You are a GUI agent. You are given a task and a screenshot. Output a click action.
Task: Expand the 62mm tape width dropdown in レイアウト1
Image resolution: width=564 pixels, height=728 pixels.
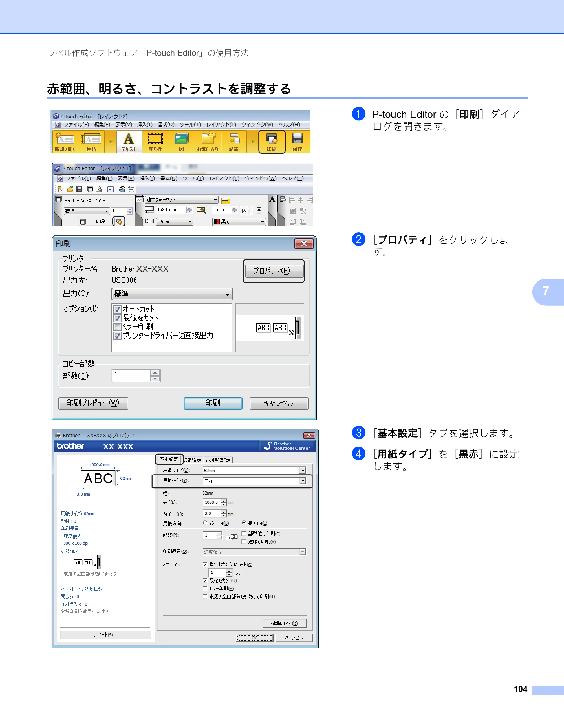click(x=175, y=222)
